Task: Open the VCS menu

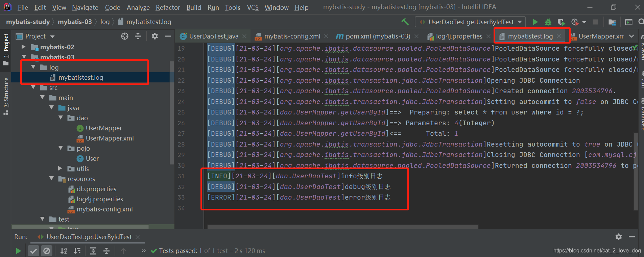Action: click(x=253, y=7)
